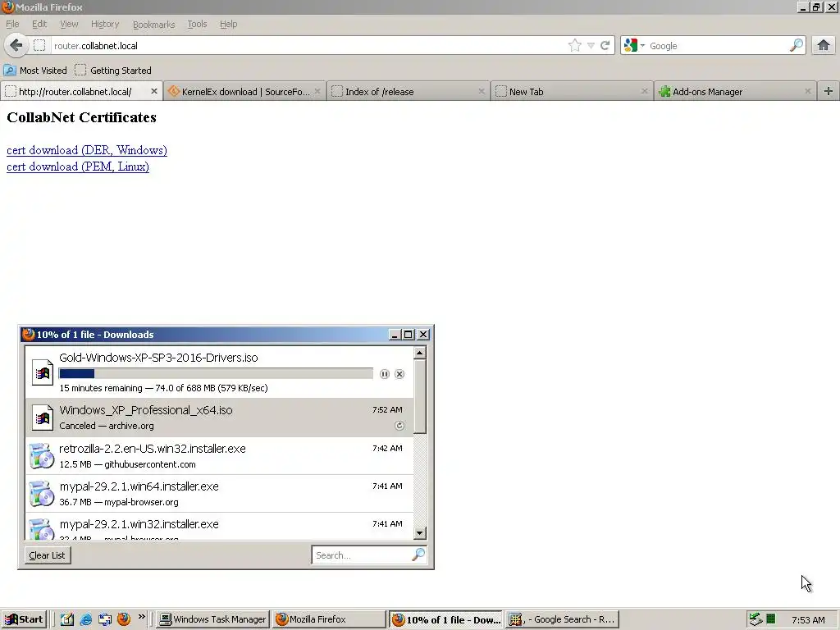Open the History menu
The height and width of the screenshot is (630, 840).
pyautogui.click(x=105, y=24)
